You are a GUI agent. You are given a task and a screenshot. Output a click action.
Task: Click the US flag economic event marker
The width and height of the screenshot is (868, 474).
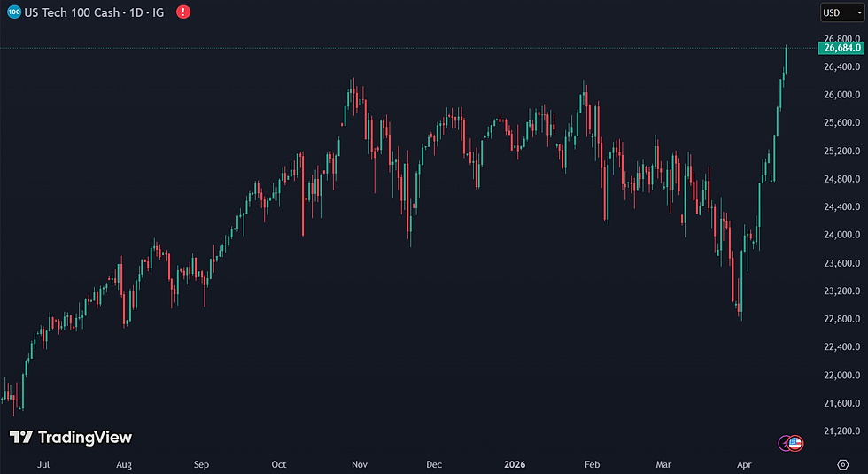(795, 443)
